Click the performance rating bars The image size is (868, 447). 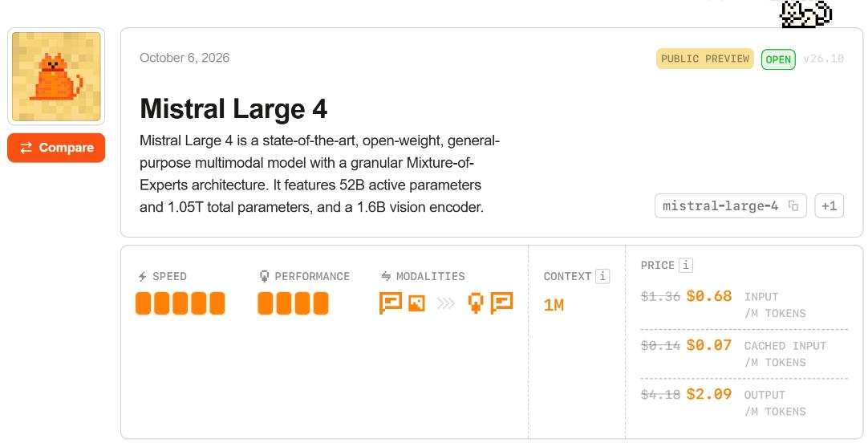293,303
